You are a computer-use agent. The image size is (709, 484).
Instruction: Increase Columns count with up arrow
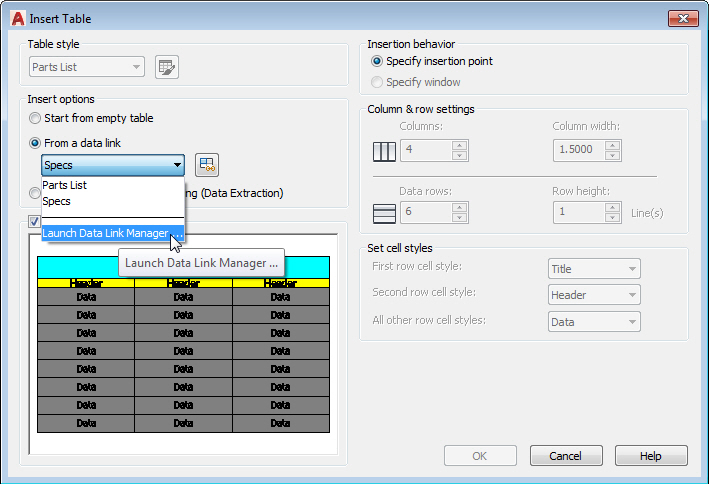click(x=459, y=146)
